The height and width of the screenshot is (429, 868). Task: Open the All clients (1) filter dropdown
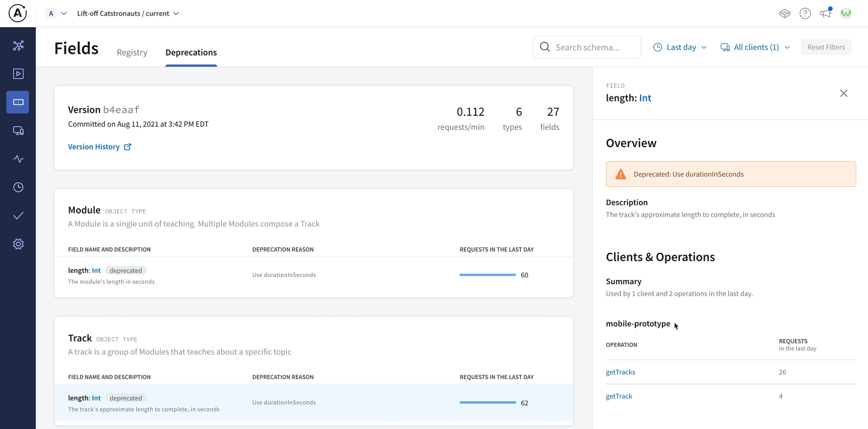tap(755, 47)
